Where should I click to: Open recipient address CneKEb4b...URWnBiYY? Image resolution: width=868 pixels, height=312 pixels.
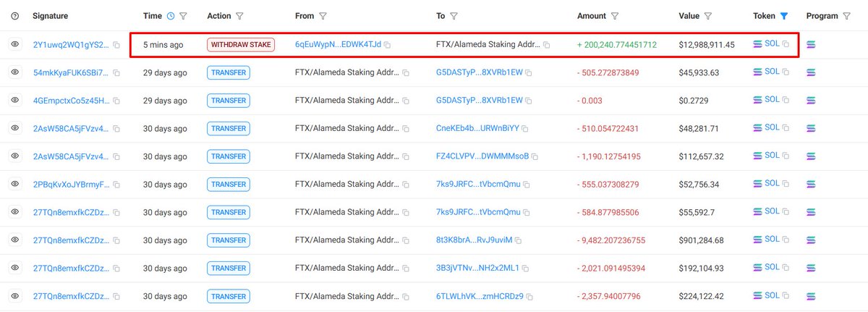point(477,128)
